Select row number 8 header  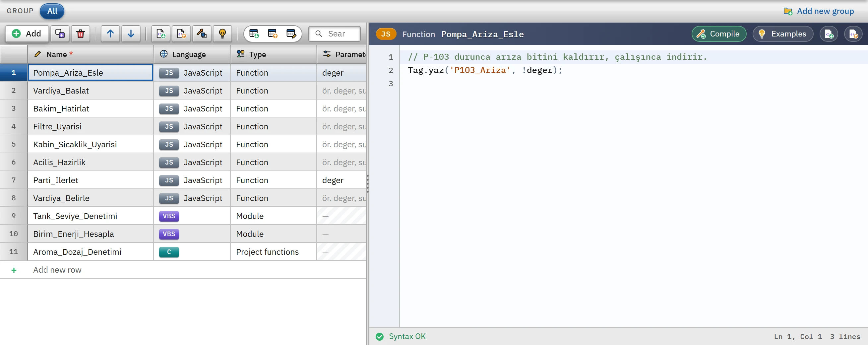coord(14,198)
